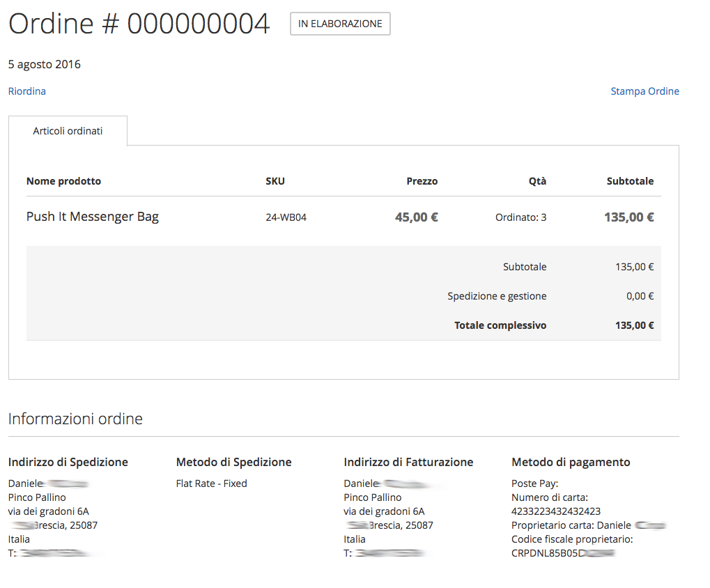
Task: Click the unit price 45,00 €
Action: pyautogui.click(x=417, y=217)
